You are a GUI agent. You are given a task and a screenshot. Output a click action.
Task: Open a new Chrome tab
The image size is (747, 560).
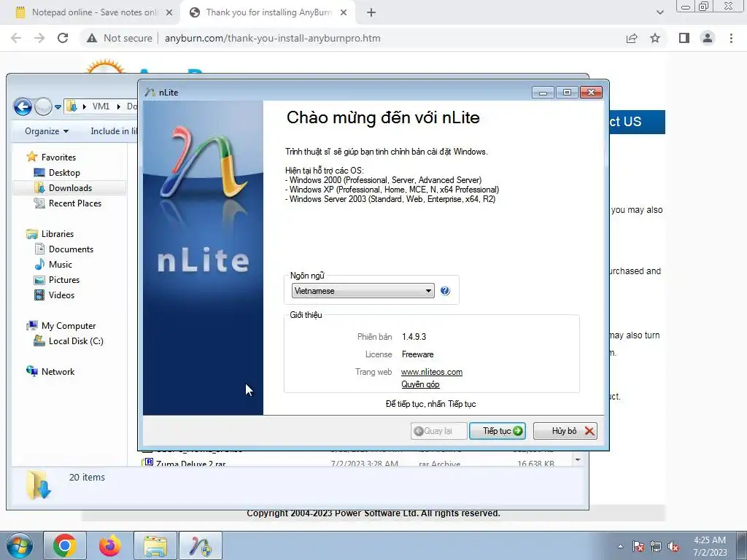(x=371, y=12)
